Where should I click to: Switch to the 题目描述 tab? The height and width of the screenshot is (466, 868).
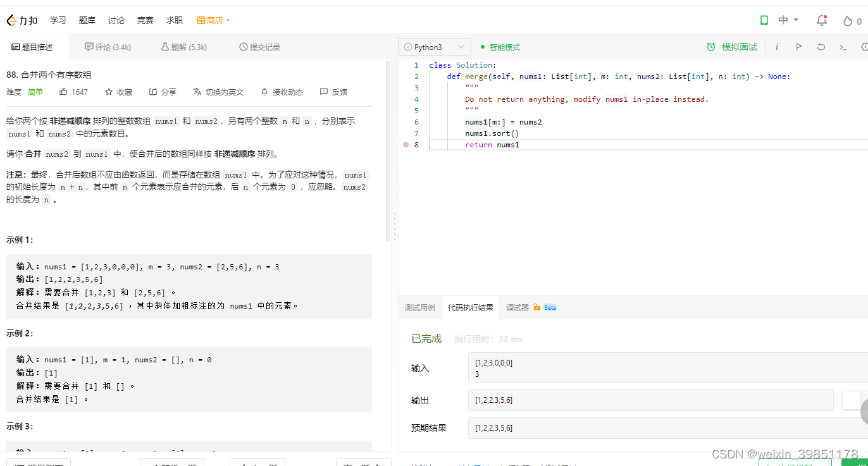32,47
